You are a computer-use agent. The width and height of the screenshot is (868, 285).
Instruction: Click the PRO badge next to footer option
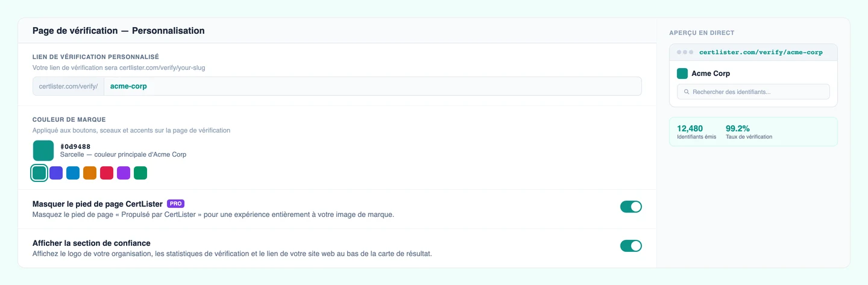pos(175,204)
